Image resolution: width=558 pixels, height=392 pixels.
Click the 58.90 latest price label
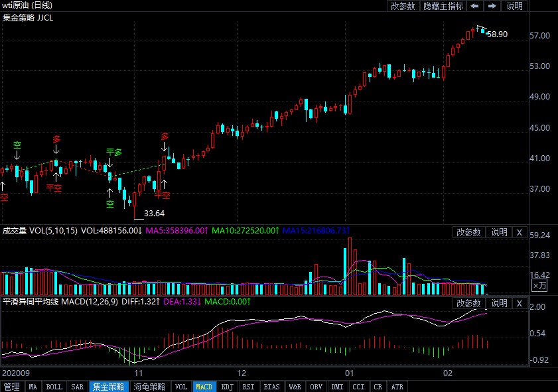[497, 34]
